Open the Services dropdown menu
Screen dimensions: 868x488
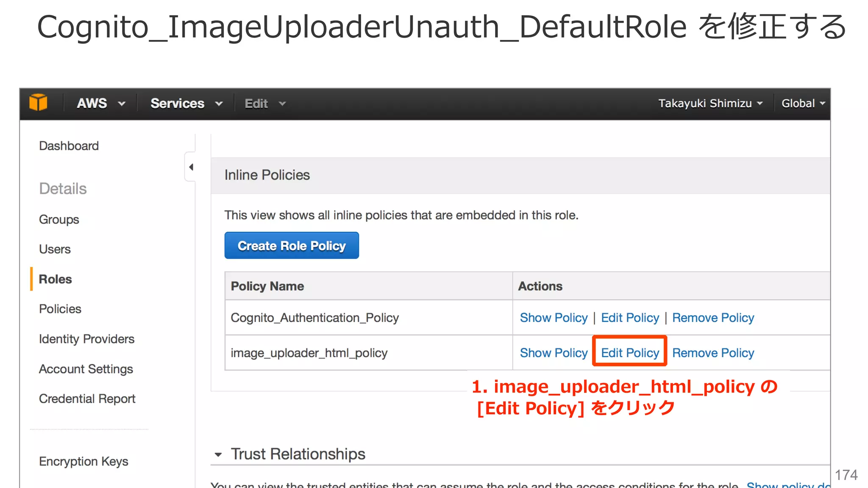[x=186, y=103]
